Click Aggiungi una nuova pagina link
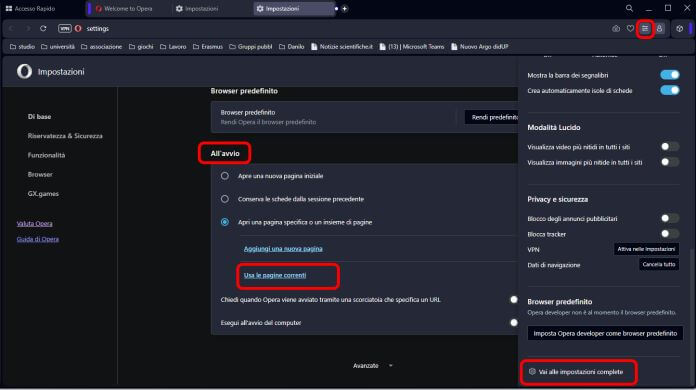Screen dimensions: 696x390 pos(283,249)
